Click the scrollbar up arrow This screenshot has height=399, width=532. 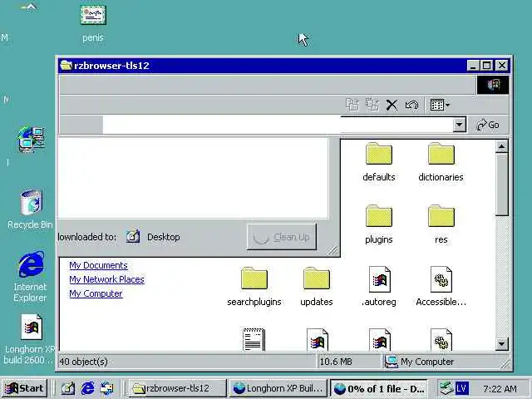(x=501, y=146)
